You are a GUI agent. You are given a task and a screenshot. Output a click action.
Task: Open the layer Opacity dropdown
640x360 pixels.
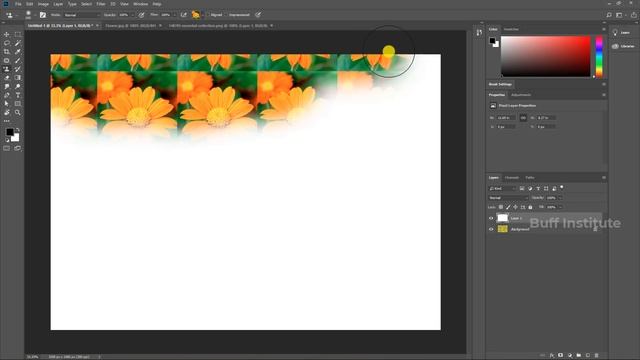point(560,198)
